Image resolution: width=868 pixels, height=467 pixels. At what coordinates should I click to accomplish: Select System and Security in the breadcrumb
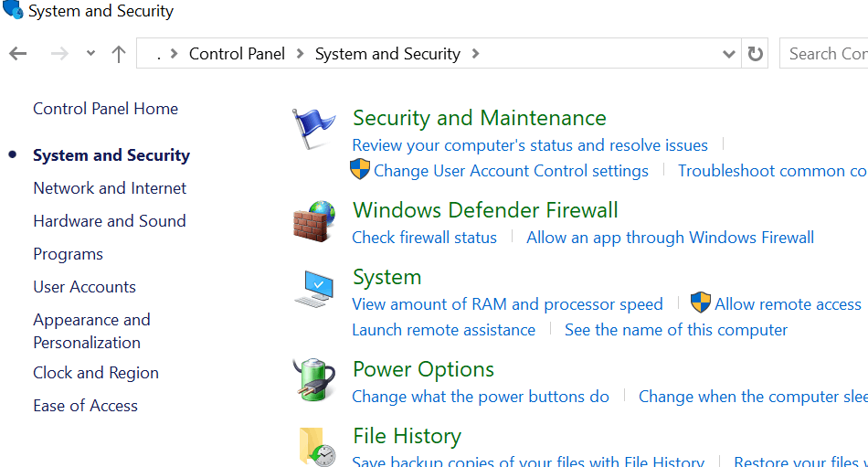point(387,54)
